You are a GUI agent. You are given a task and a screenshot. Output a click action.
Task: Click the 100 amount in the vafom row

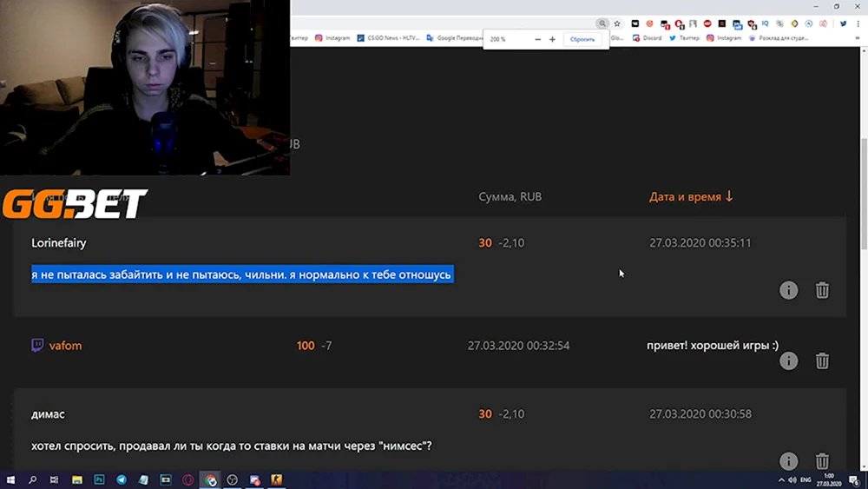click(x=306, y=346)
